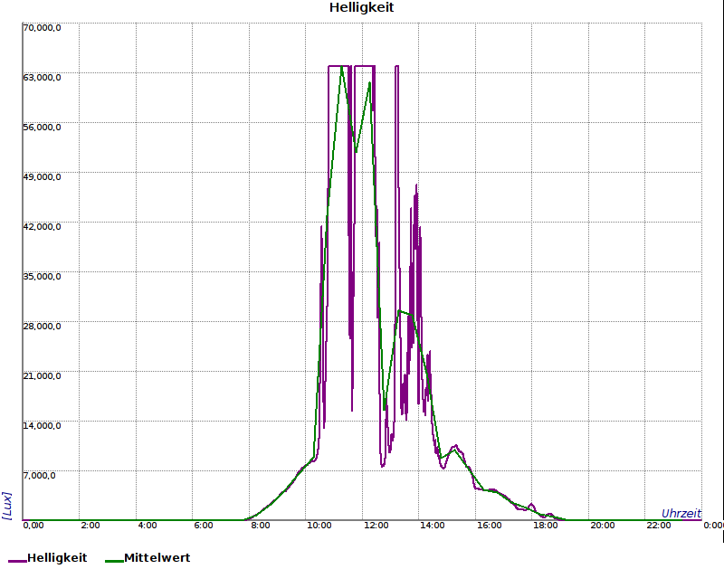724x588 pixels.
Task: Click the 16:00 time axis label
Action: (489, 526)
